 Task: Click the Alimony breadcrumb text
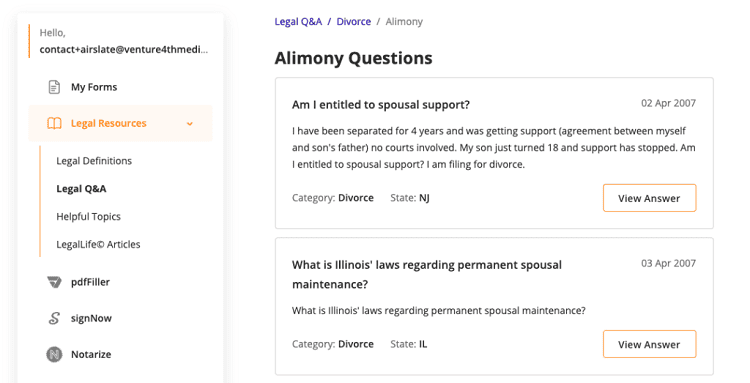coord(404,22)
